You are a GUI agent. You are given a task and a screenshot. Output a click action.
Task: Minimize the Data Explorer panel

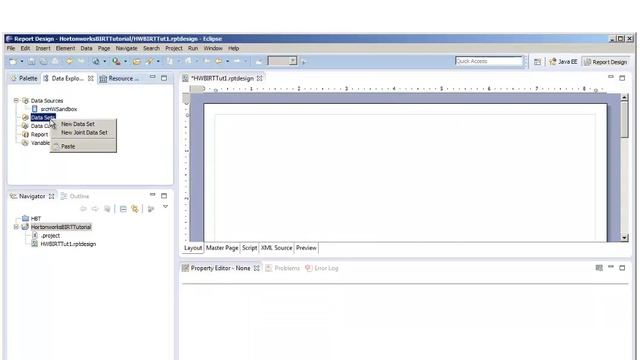(152, 77)
